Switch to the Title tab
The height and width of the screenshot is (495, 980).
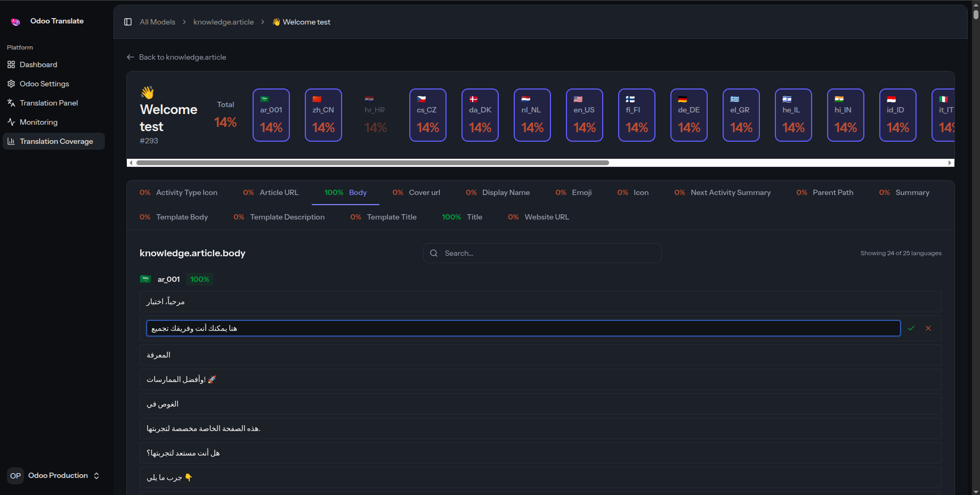pos(462,217)
